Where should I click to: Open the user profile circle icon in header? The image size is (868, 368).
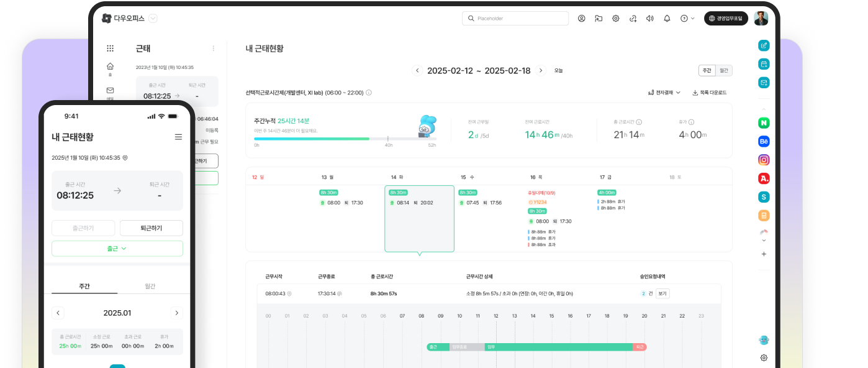pyautogui.click(x=582, y=19)
